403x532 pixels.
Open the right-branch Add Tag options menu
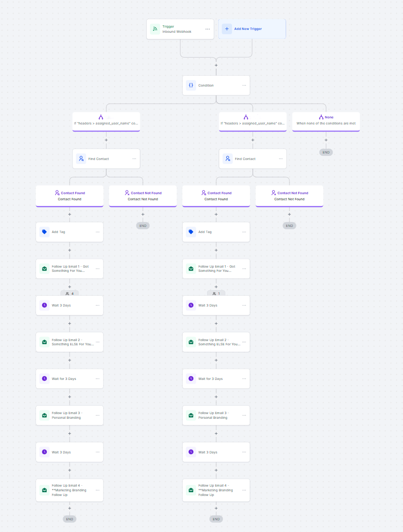(244, 232)
